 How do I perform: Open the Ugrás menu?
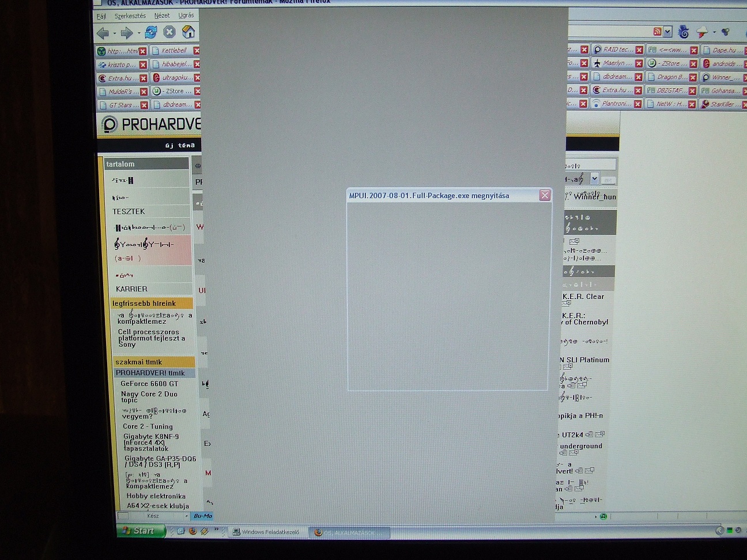pos(186,16)
